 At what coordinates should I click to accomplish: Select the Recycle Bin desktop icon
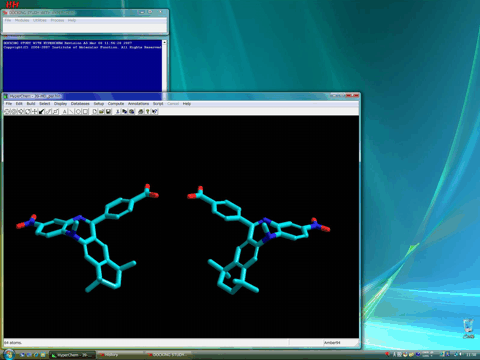click(x=468, y=328)
